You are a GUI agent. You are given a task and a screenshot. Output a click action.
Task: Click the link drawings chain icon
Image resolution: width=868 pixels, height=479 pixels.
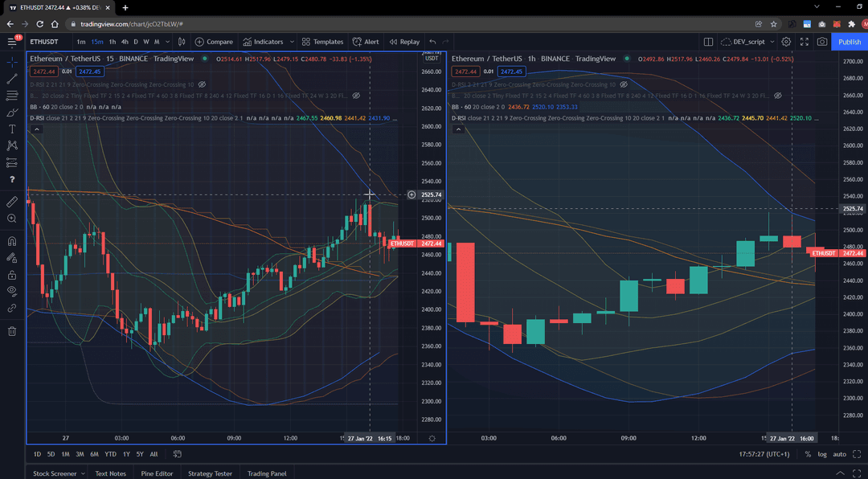tap(11, 309)
